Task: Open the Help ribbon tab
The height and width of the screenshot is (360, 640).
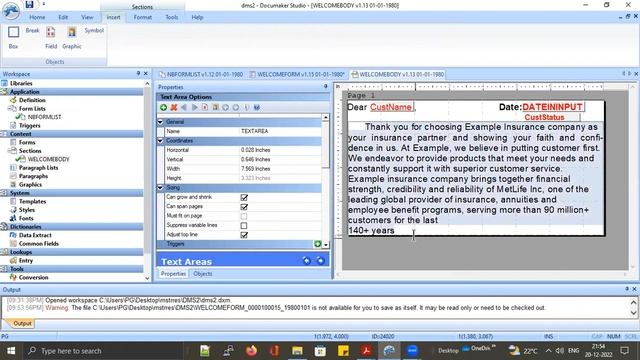Action: (197, 17)
